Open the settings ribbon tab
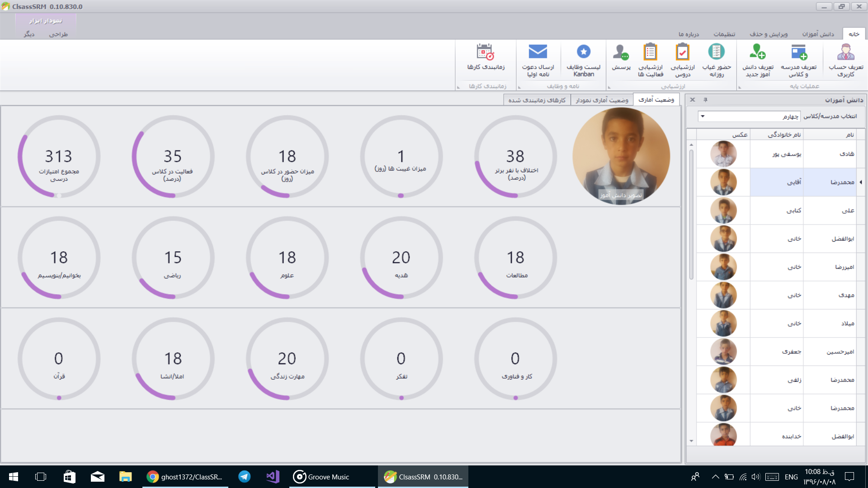Viewport: 868px width, 488px height. pyautogui.click(x=724, y=34)
